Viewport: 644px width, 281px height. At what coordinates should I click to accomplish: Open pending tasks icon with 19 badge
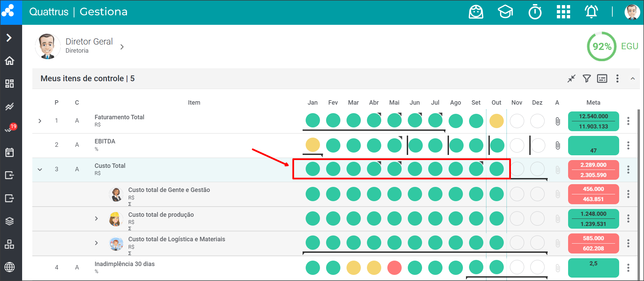10,129
